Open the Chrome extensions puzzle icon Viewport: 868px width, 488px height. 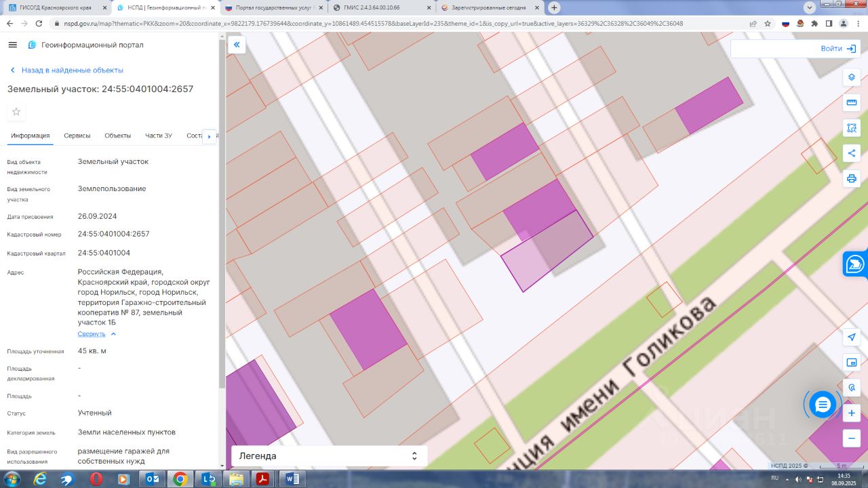click(x=814, y=23)
